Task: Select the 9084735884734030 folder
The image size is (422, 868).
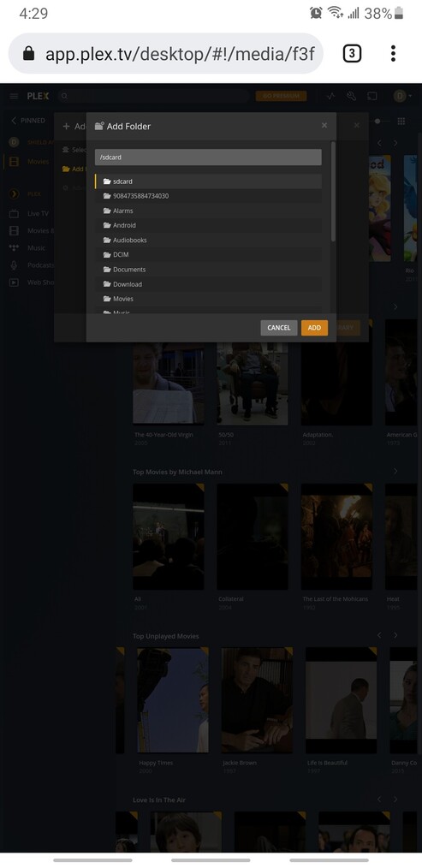Action: pyautogui.click(x=208, y=196)
